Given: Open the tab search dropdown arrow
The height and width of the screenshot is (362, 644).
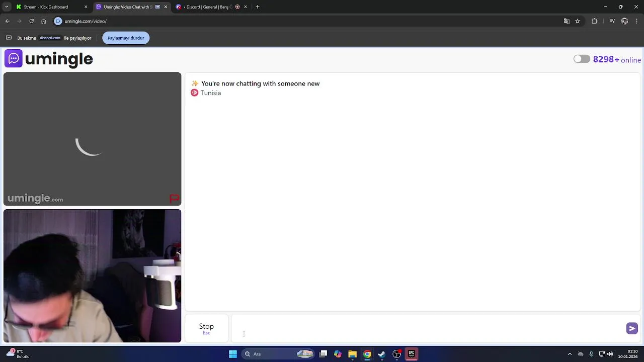Looking at the screenshot, I should point(7,7).
